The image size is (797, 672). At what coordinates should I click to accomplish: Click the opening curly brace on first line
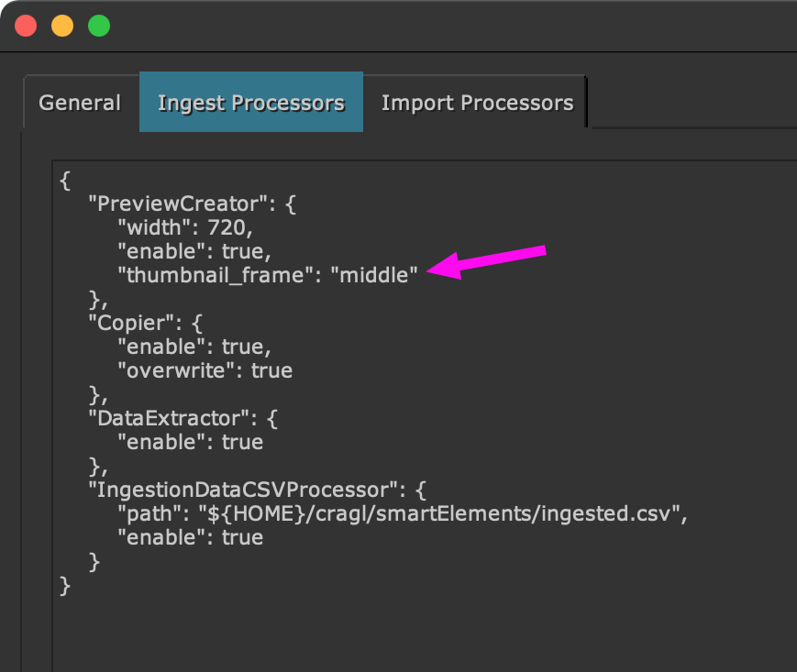[64, 179]
